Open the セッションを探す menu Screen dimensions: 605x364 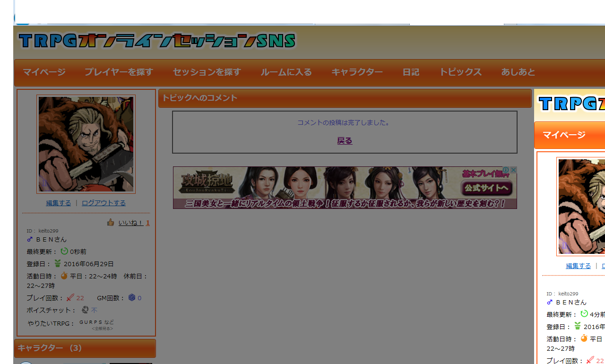pyautogui.click(x=207, y=72)
